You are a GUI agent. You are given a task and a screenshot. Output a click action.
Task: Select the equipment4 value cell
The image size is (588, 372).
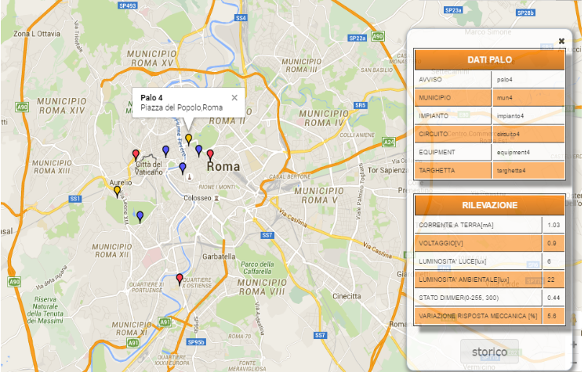[x=528, y=152]
